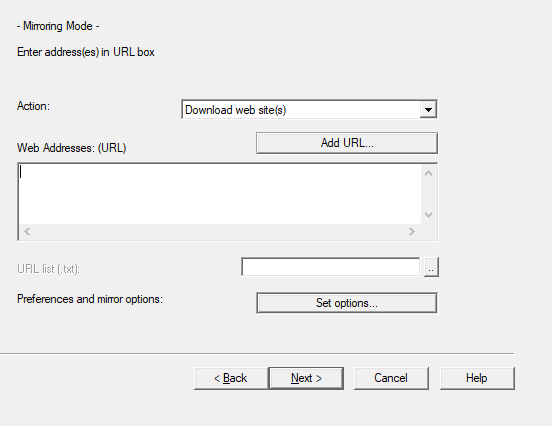Proceed with the Next > button
Image resolution: width=552 pixels, height=426 pixels.
[x=306, y=378]
